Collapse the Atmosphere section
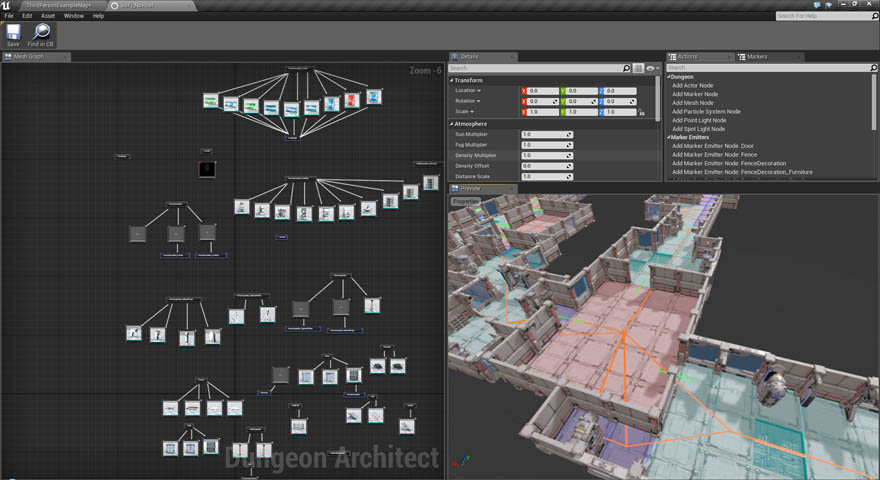The width and height of the screenshot is (880, 480). pyautogui.click(x=451, y=124)
